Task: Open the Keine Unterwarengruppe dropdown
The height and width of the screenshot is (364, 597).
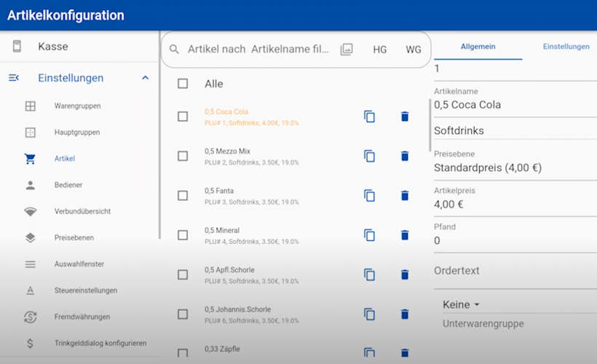Action: tap(461, 304)
